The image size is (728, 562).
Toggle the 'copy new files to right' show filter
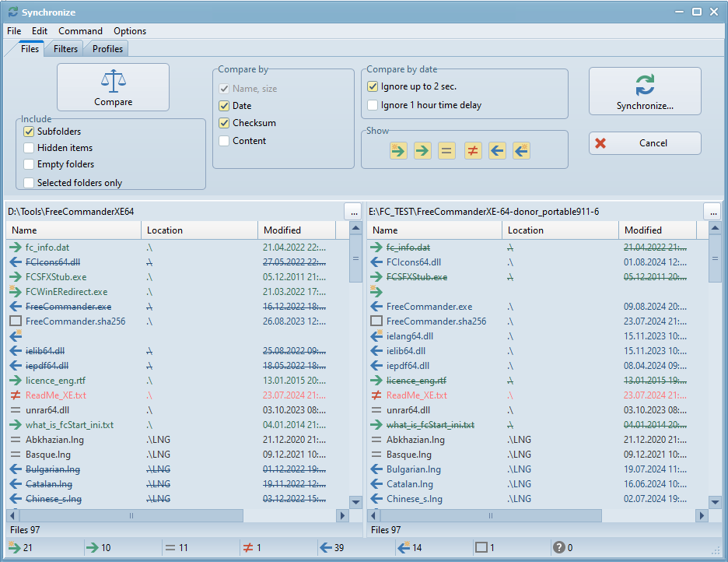[x=398, y=150]
